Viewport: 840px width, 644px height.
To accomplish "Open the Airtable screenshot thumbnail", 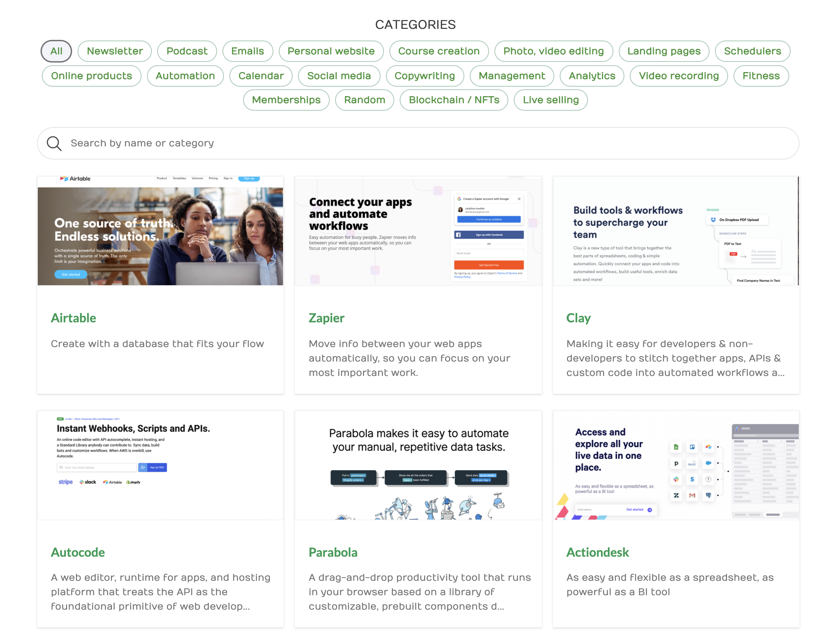I will click(160, 231).
